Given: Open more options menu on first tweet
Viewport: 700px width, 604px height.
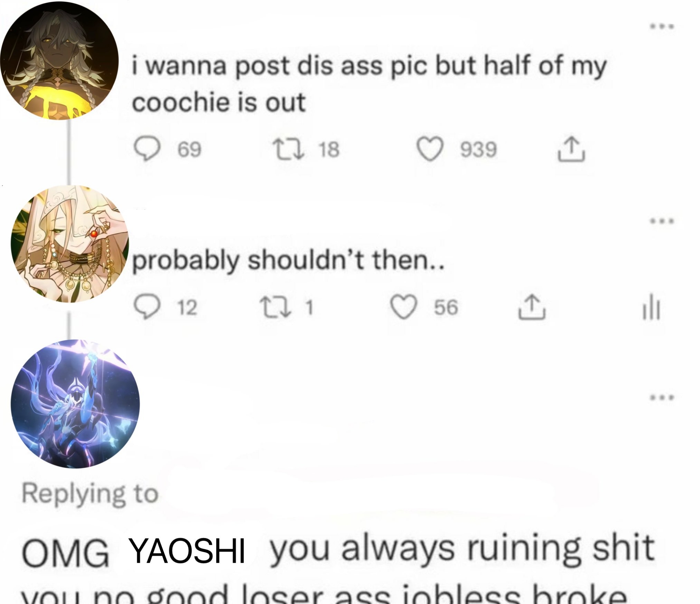Looking at the screenshot, I should coord(660,26).
